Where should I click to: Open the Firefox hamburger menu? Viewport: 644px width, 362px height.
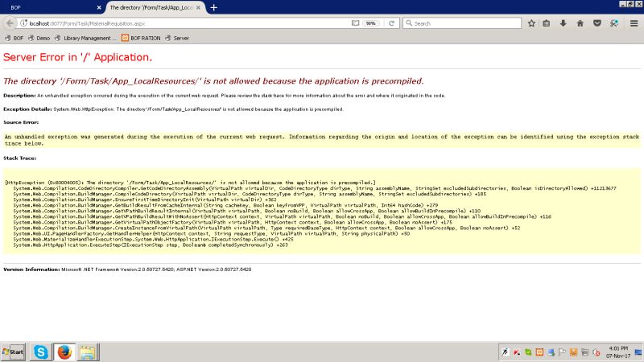click(634, 23)
